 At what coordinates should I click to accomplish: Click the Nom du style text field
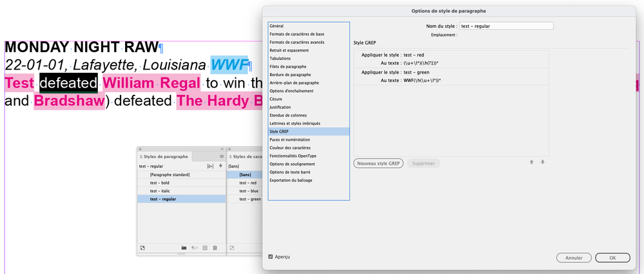coord(507,26)
